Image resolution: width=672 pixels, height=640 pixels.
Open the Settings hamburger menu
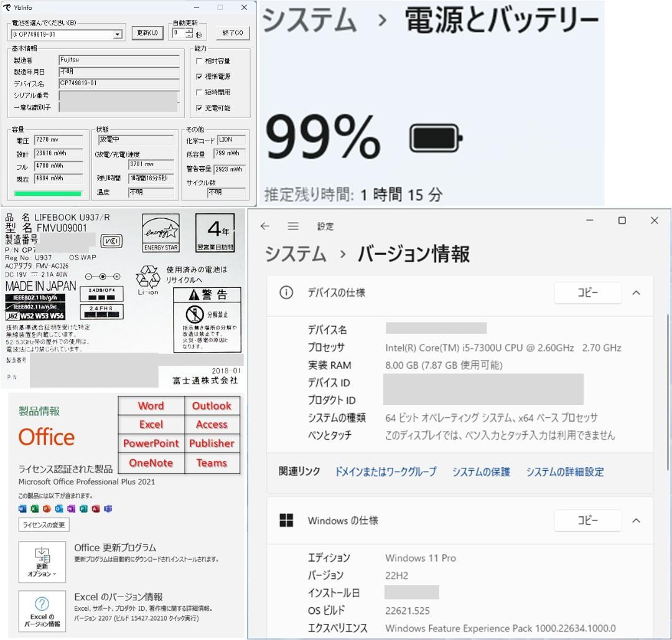coord(293,226)
